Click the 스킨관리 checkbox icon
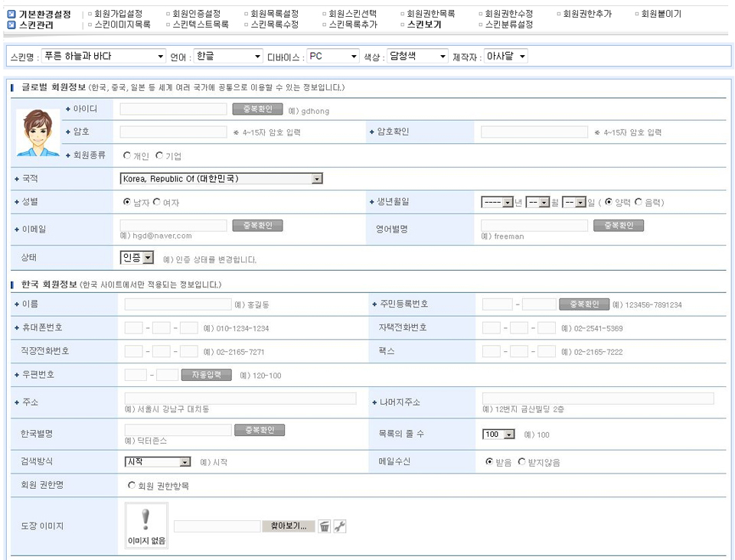 [x=11, y=24]
